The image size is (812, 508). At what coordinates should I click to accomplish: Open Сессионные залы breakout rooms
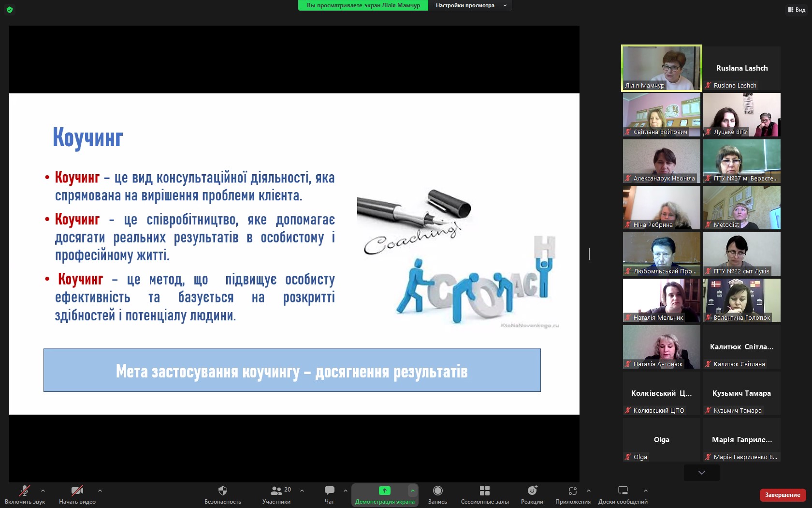click(484, 491)
